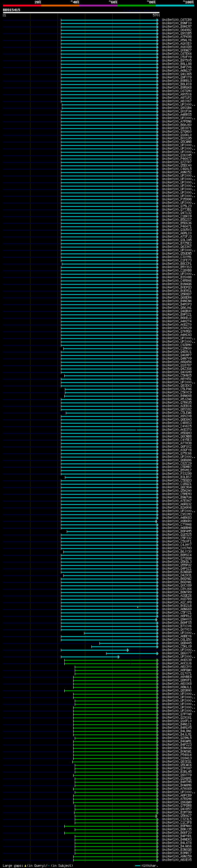Select the query ID BB915415
Image resolution: width=197 pixels, height=868 pixels.
click(x=11, y=10)
